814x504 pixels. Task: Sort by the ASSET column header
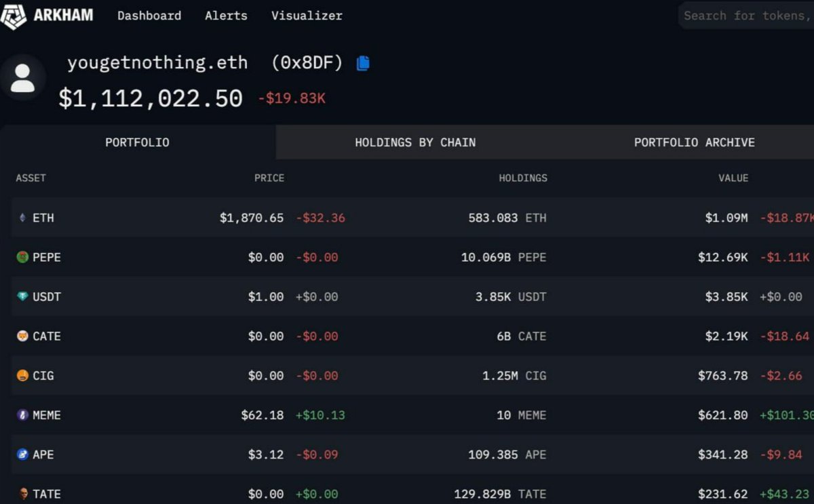(x=31, y=178)
